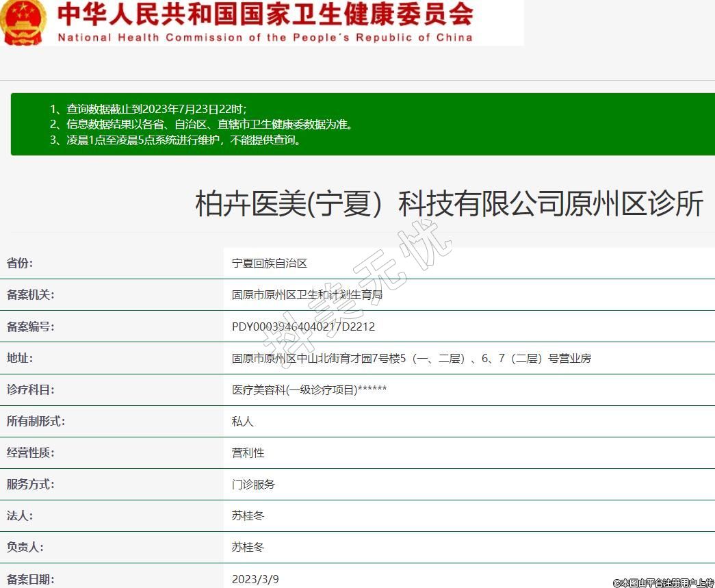The image size is (715, 588).
Task: Click the business nature value 营利性
Action: coord(248,453)
